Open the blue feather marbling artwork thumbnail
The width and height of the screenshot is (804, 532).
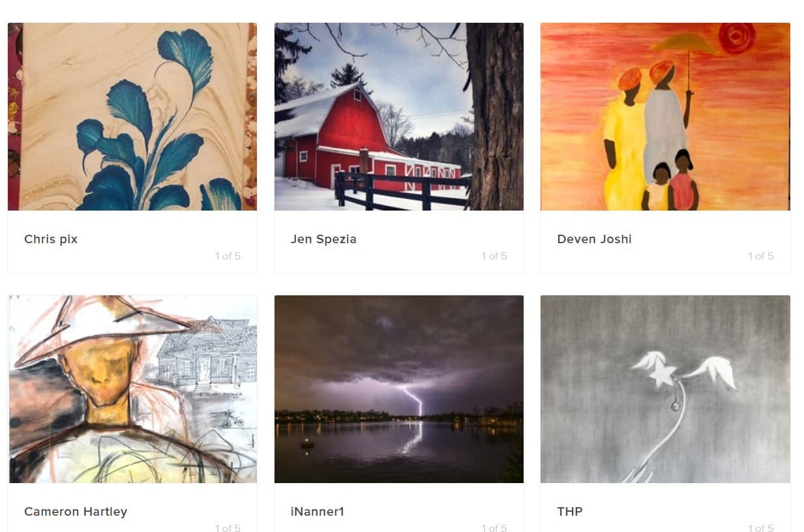(x=132, y=117)
